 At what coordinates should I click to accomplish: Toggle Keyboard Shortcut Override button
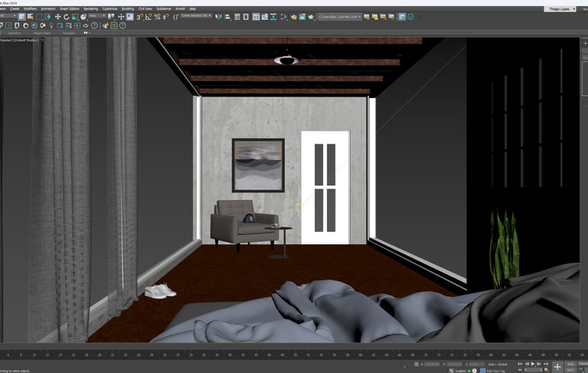click(129, 17)
